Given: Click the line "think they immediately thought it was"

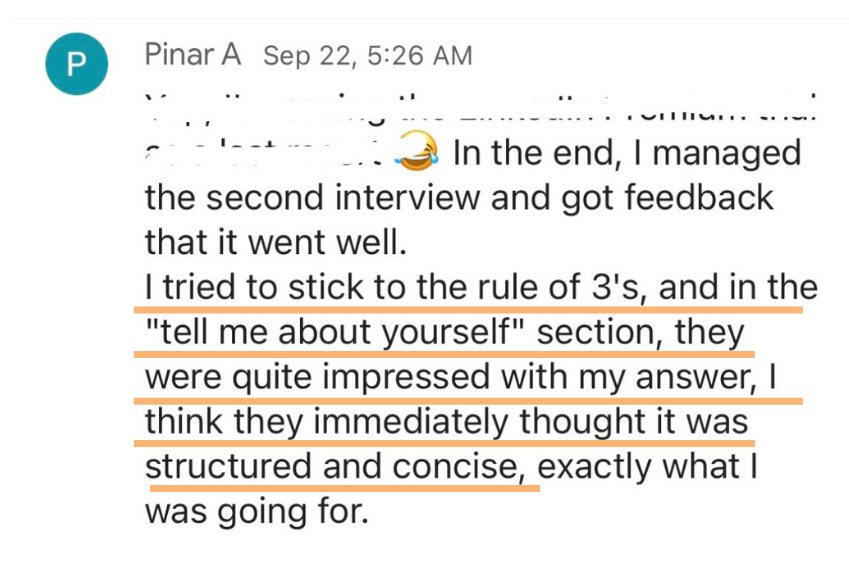Looking at the screenshot, I should click(x=447, y=422).
